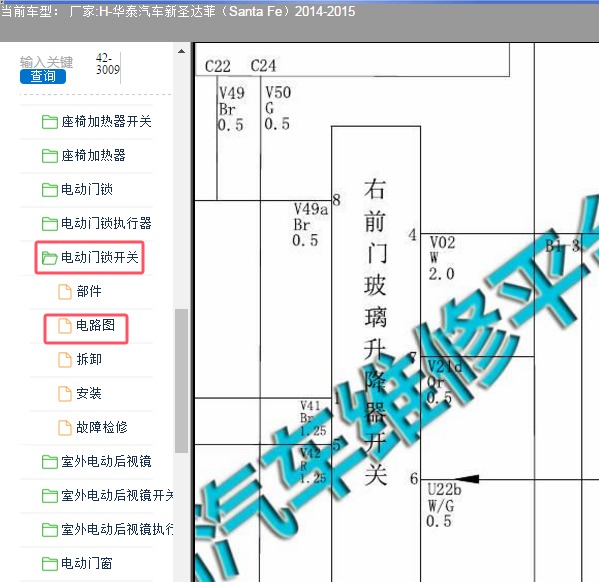Click folder icon beside 室外电动后视镜
This screenshot has height=582, width=599.
pyautogui.click(x=50, y=462)
